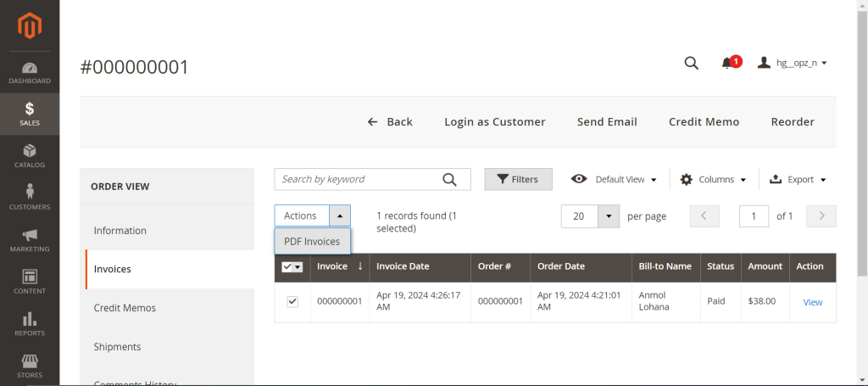The width and height of the screenshot is (868, 386).
Task: Switch to the Credit Memos tab
Action: [x=167, y=308]
